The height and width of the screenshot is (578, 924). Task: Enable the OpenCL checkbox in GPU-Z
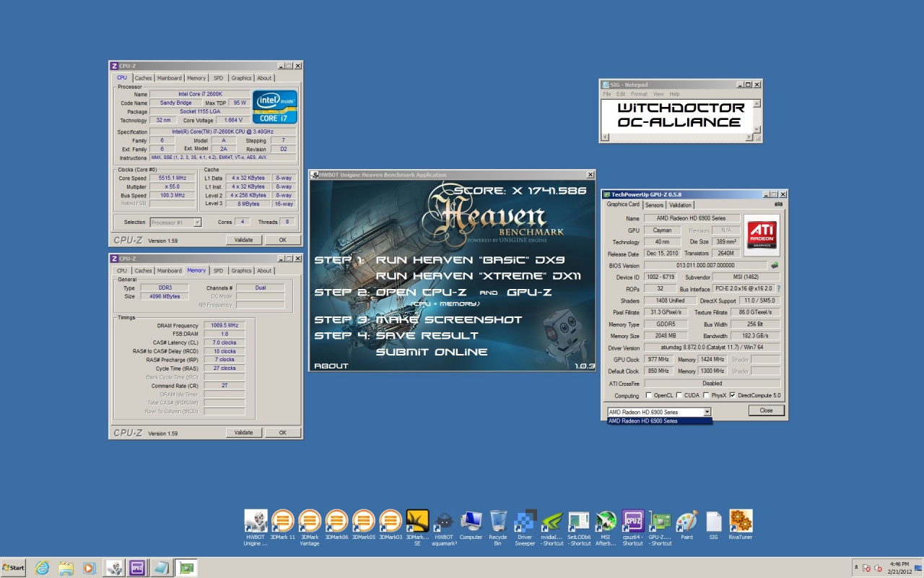(x=649, y=396)
